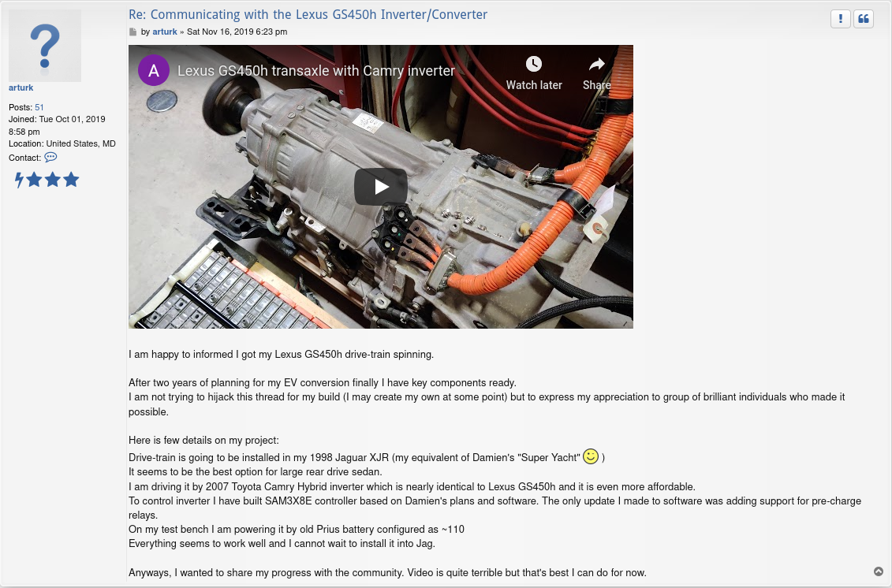Reply with quote using the quote button

pyautogui.click(x=864, y=19)
